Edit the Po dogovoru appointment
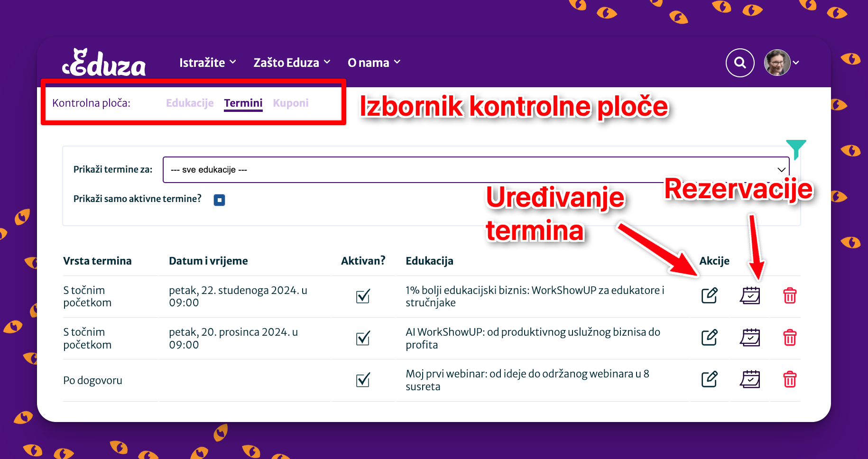868x459 pixels. pyautogui.click(x=709, y=379)
